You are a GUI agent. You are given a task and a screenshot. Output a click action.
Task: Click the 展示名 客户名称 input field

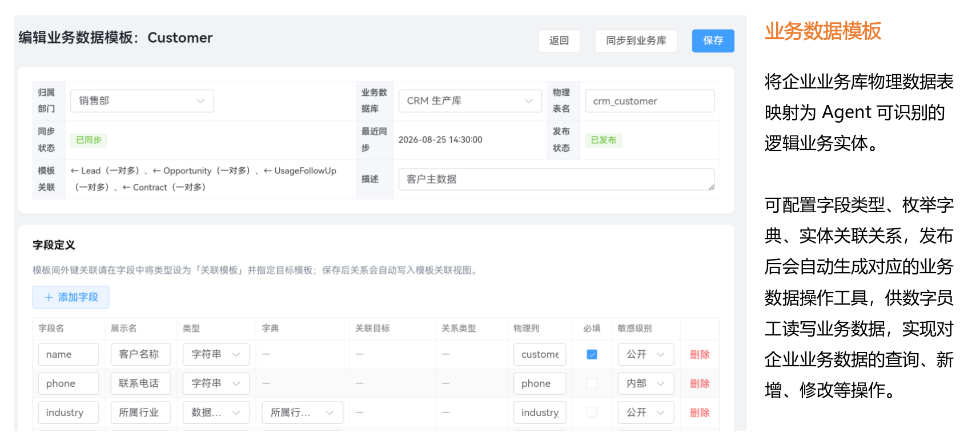pos(140,354)
